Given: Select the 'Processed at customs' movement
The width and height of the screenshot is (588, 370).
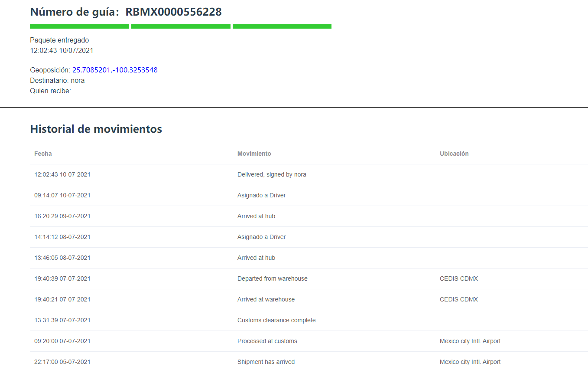Looking at the screenshot, I should [267, 341].
